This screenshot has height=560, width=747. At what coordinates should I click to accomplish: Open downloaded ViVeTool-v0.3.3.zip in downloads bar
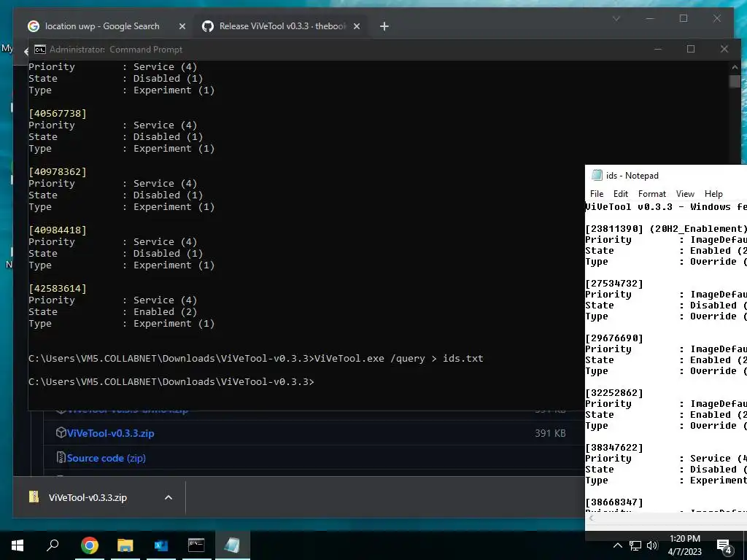(88, 497)
